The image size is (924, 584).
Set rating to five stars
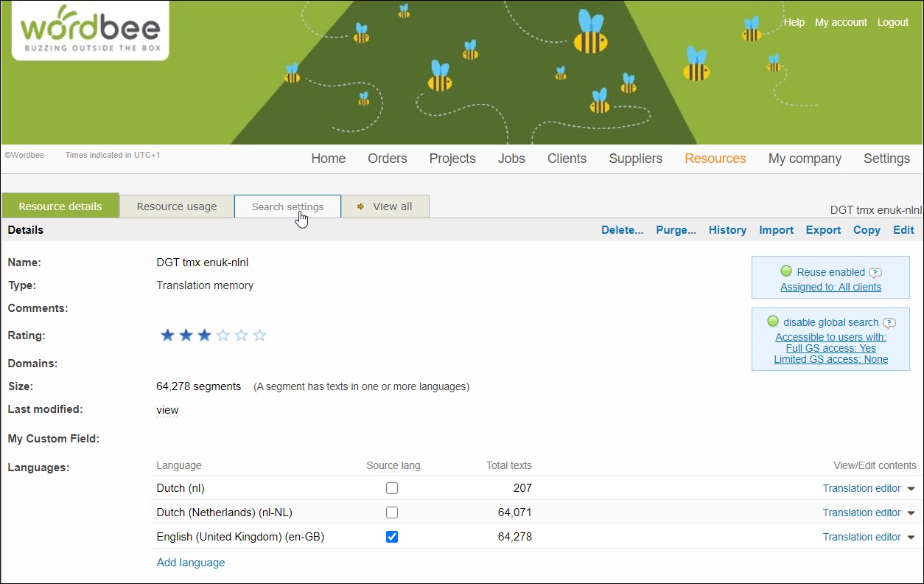click(259, 336)
